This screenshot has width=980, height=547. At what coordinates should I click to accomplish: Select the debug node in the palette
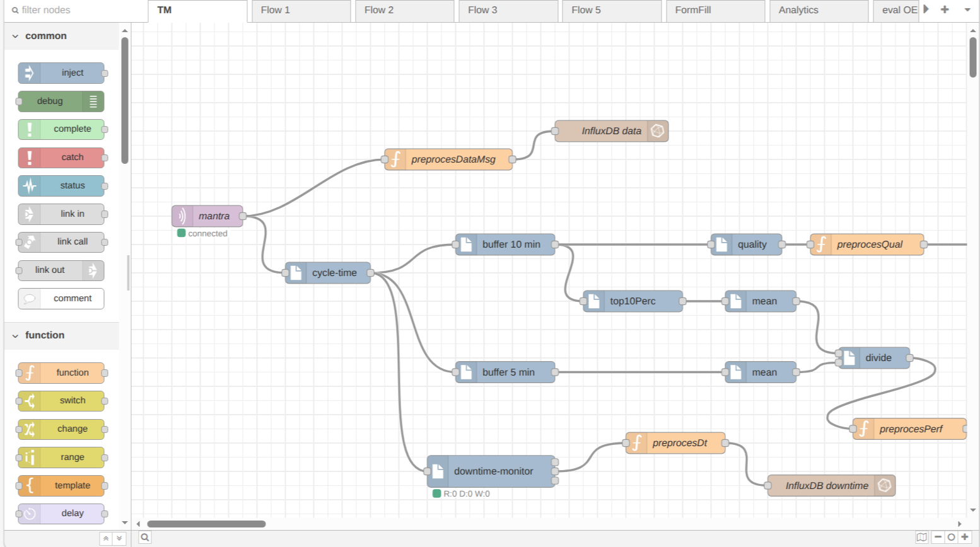coord(61,101)
